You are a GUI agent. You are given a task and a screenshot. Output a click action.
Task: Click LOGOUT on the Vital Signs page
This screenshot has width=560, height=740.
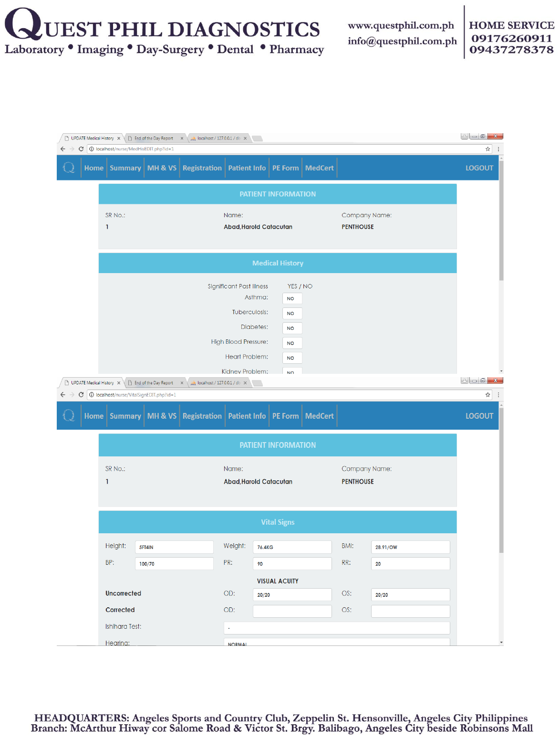coord(479,416)
